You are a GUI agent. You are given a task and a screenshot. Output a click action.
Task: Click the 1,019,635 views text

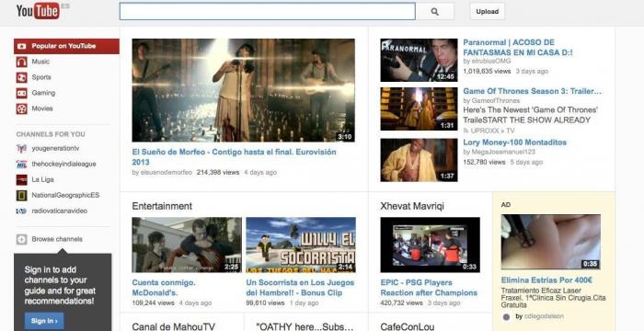tap(487, 71)
